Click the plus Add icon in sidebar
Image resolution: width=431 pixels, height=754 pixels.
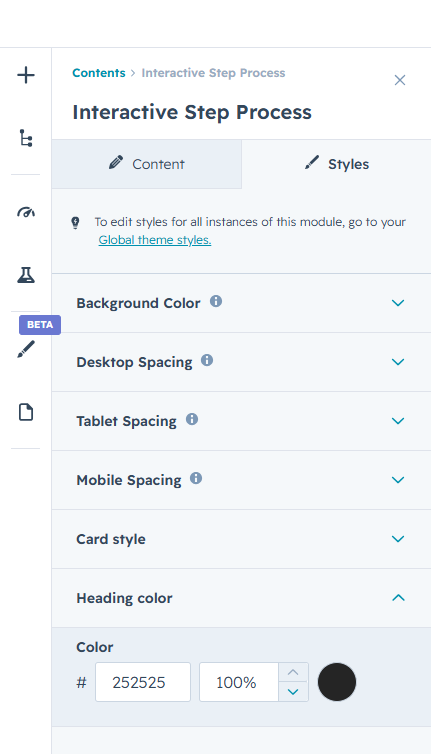click(x=26, y=75)
